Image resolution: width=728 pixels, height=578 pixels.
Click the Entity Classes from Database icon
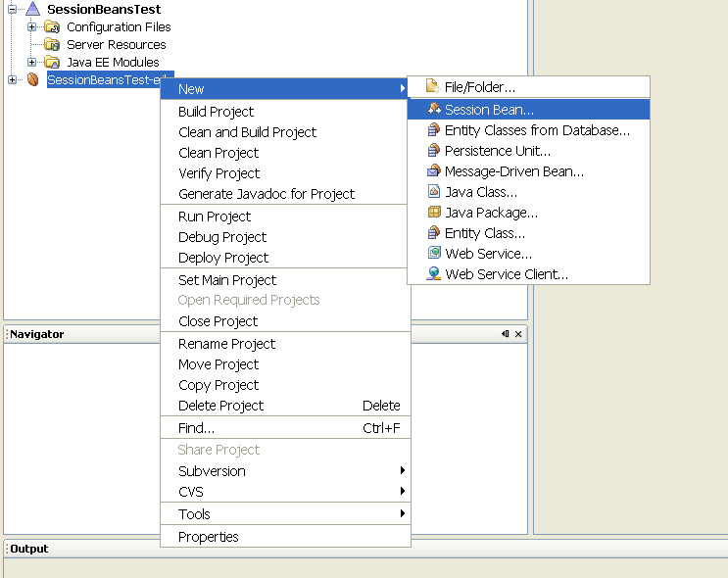point(434,130)
